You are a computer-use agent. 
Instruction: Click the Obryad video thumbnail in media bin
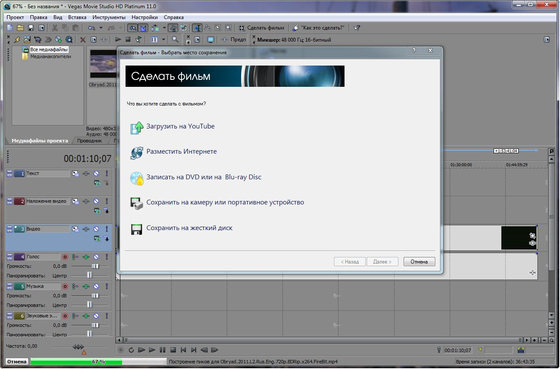point(103,64)
